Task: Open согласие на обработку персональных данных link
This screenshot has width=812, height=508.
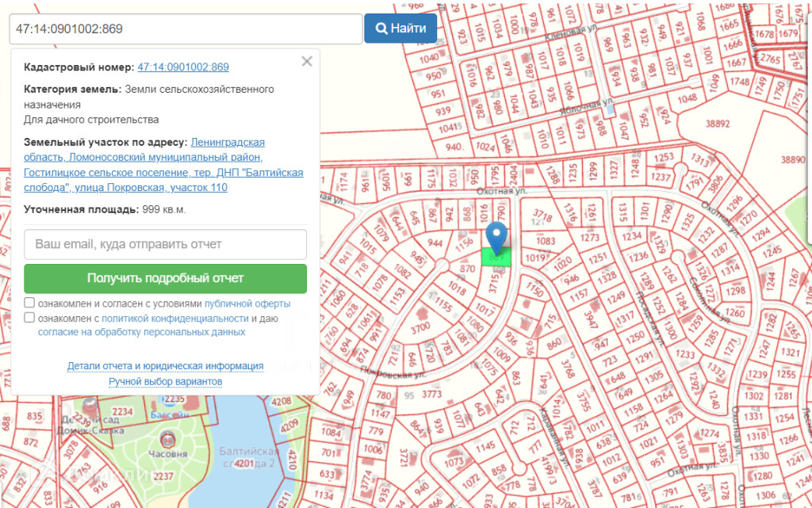Action: coord(141,332)
